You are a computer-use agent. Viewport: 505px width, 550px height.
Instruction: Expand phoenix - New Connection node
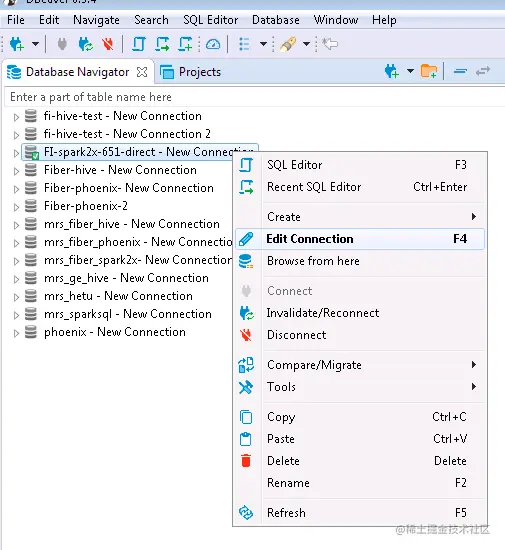(16, 333)
